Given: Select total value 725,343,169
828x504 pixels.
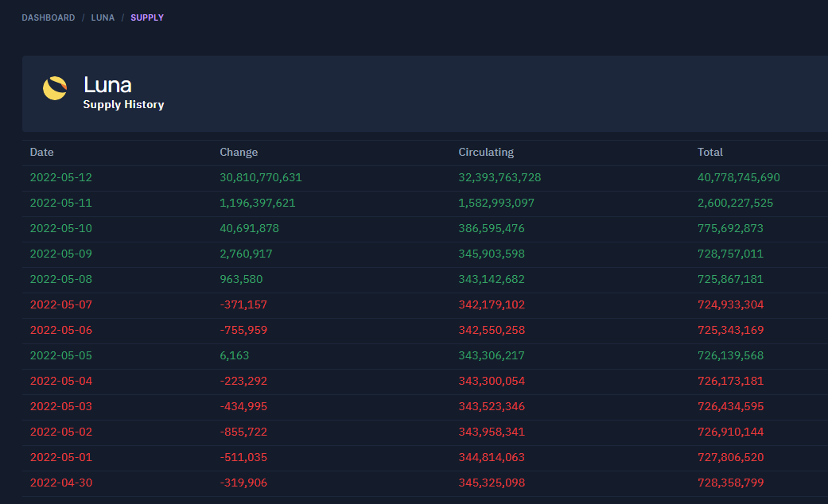Looking at the screenshot, I should (x=730, y=330).
